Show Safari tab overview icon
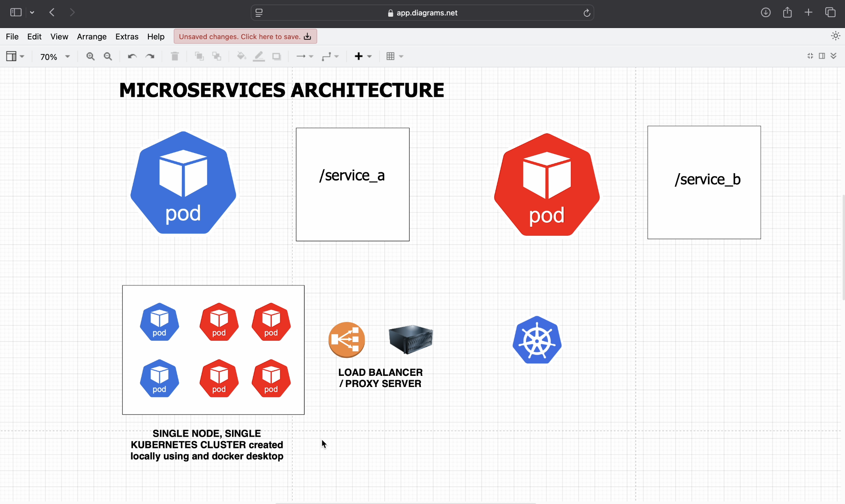845x504 pixels. coord(830,12)
